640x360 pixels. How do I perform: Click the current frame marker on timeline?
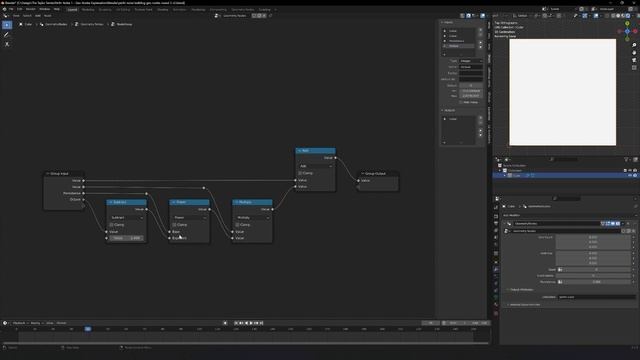(x=88, y=329)
